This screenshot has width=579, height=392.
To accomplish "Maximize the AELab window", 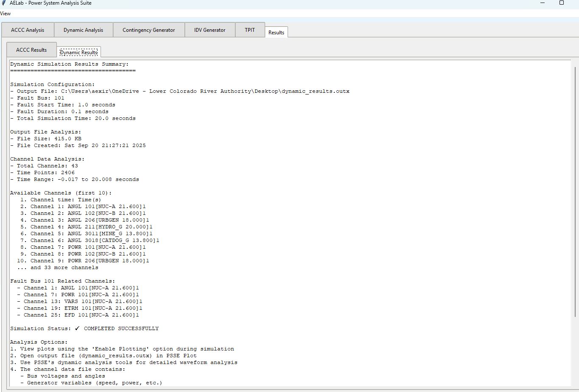I will tap(562, 3).
